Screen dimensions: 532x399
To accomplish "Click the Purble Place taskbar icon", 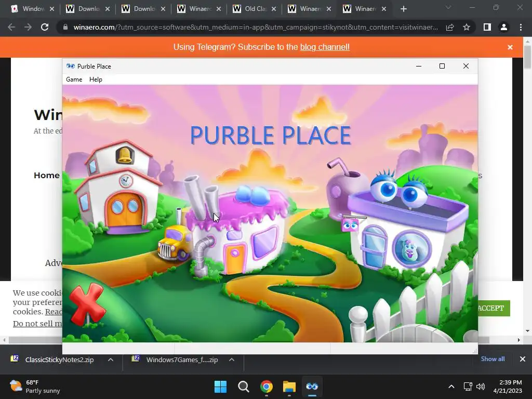I will tap(312, 387).
